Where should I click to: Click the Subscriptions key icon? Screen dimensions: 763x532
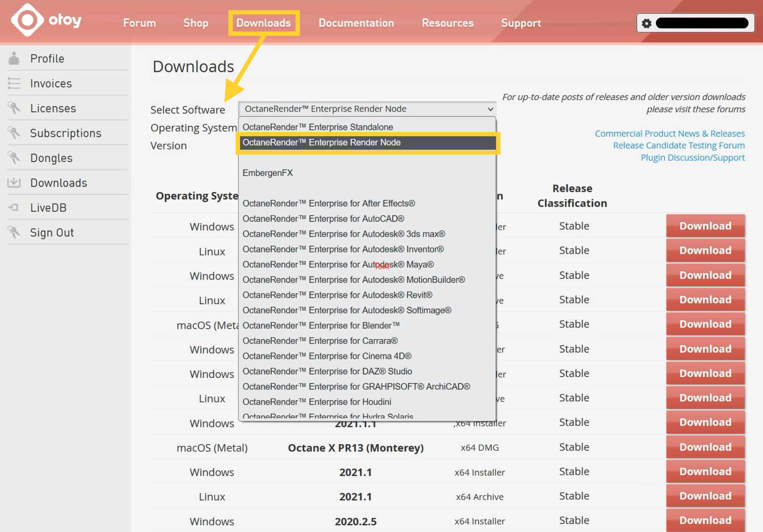pos(14,133)
